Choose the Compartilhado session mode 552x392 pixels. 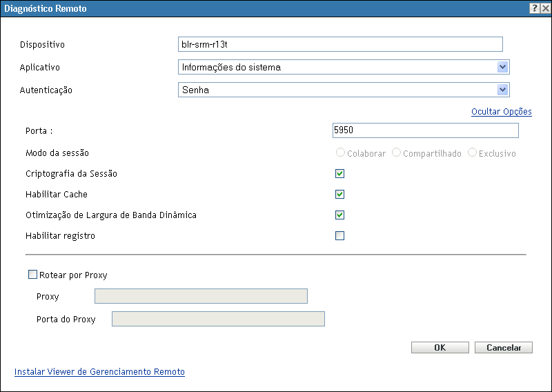(397, 153)
